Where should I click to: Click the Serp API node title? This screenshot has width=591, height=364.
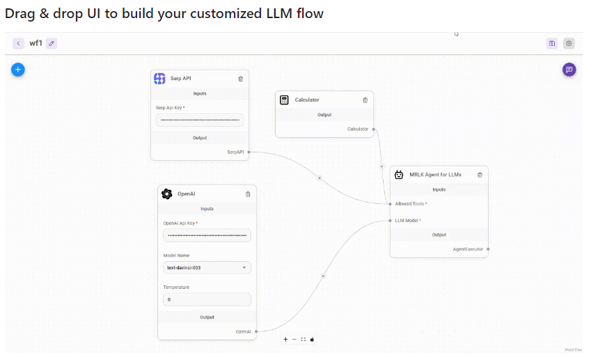(x=180, y=79)
